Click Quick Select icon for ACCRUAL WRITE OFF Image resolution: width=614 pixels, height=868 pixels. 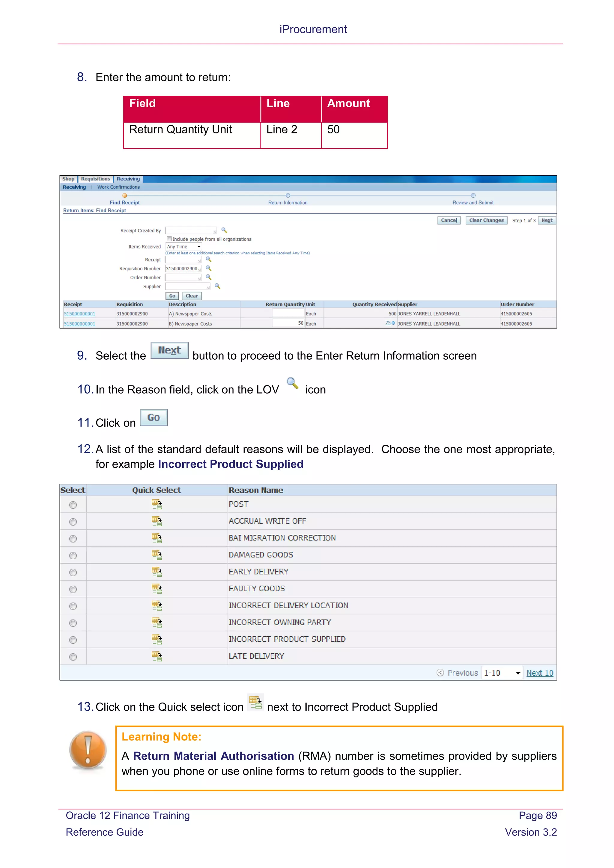pyautogui.click(x=156, y=521)
